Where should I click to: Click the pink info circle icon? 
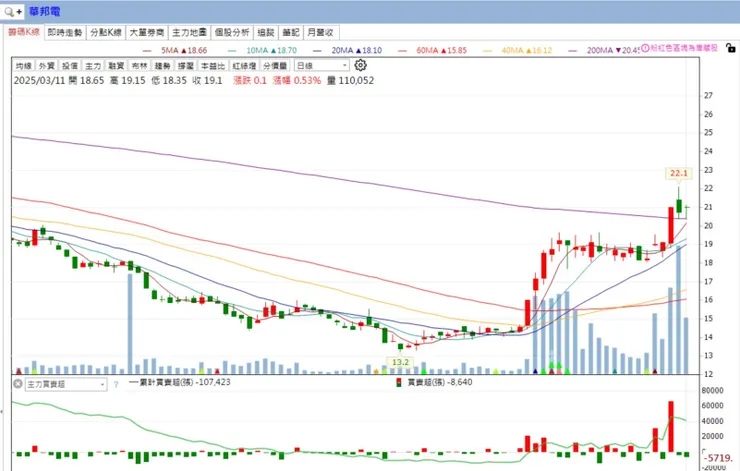tap(645, 48)
